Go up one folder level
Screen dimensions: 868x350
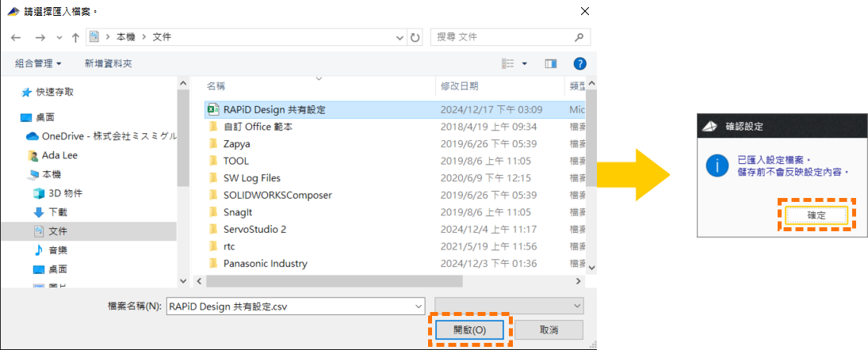pyautogui.click(x=76, y=37)
